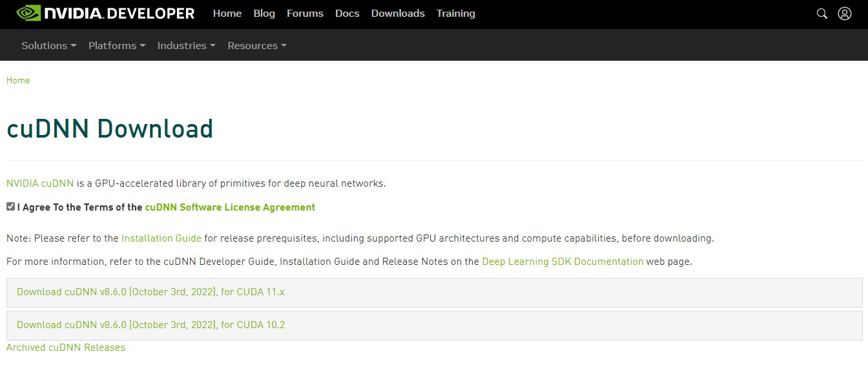Open the Blog menu item
The image size is (868, 374).
[264, 14]
